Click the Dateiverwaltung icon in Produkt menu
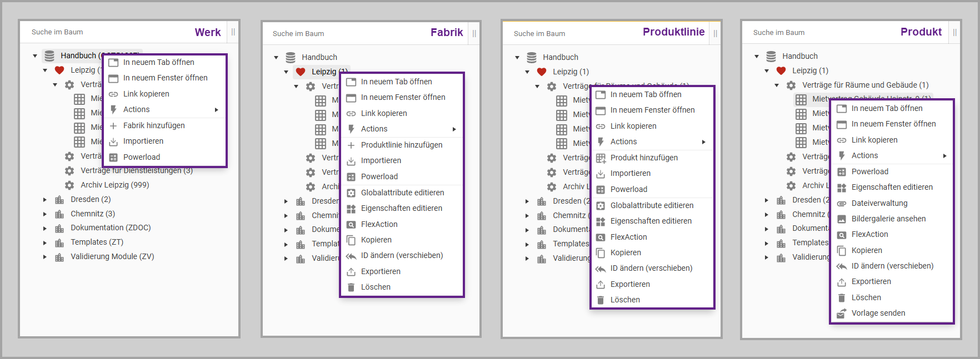Image resolution: width=980 pixels, height=359 pixels. 842,204
